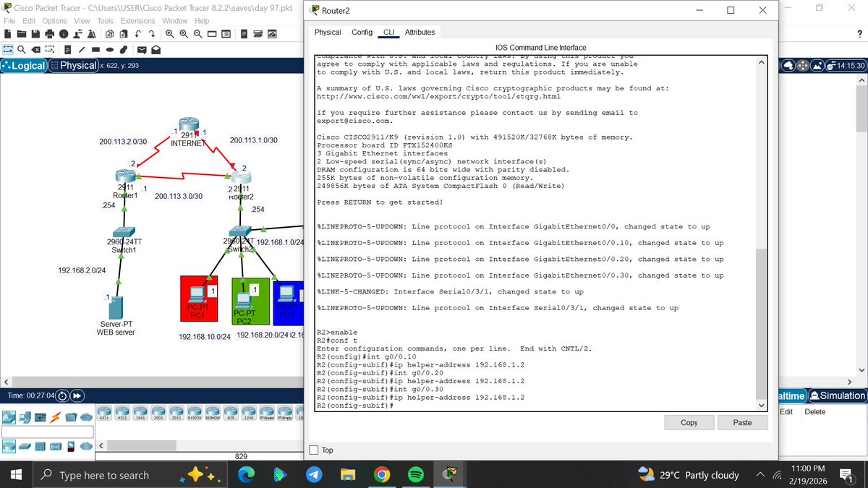Toggle the Top checkbox in Router2 window
Screen dimensions: 868x488
tap(314, 450)
